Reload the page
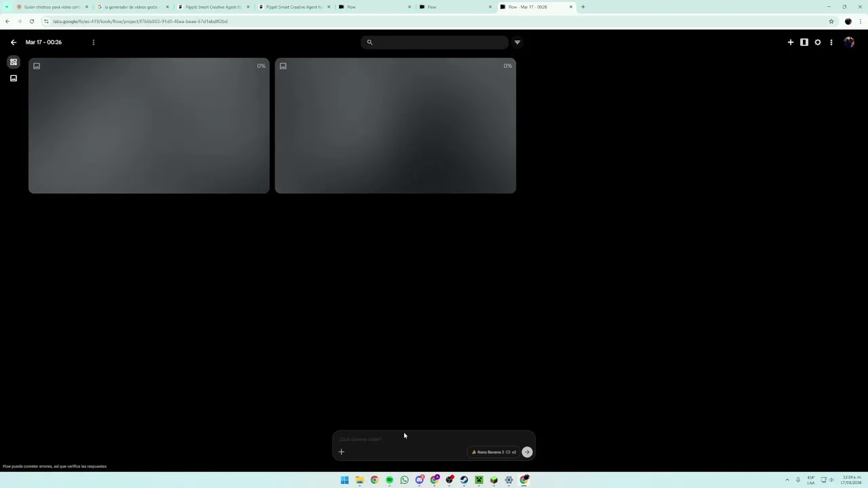The image size is (868, 488). point(31,21)
